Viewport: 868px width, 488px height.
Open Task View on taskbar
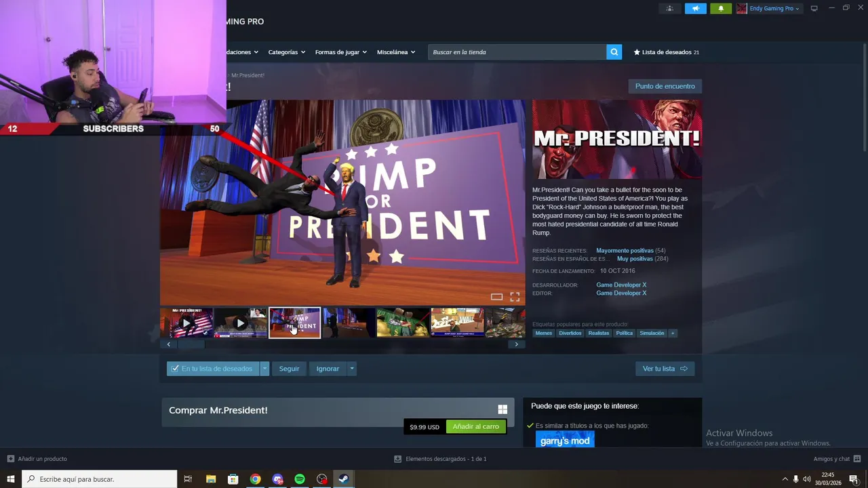(x=188, y=479)
